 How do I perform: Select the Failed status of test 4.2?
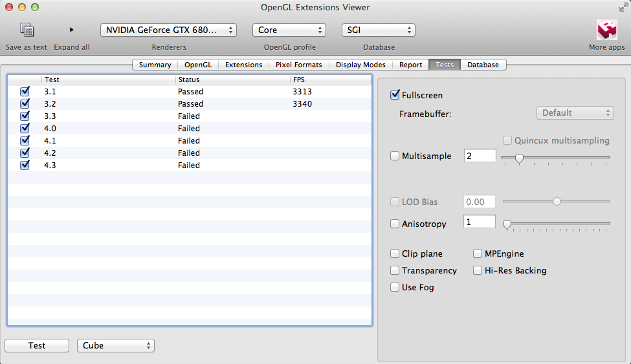coord(189,153)
